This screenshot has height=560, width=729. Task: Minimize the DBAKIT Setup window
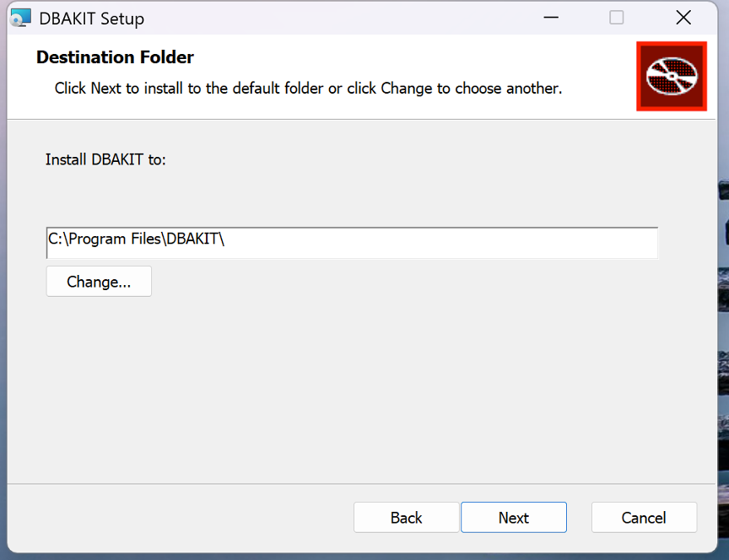(x=551, y=18)
